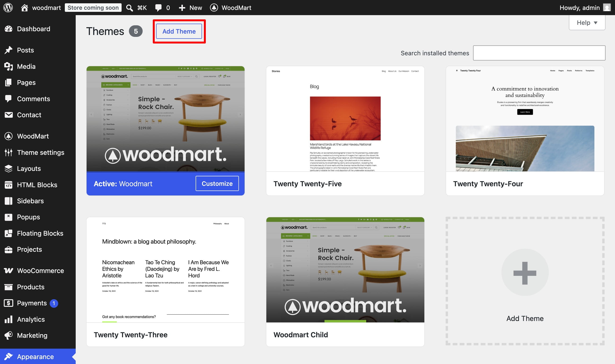615x364 pixels.
Task: Open the comments bubble icon in admin bar
Action: pos(158,8)
